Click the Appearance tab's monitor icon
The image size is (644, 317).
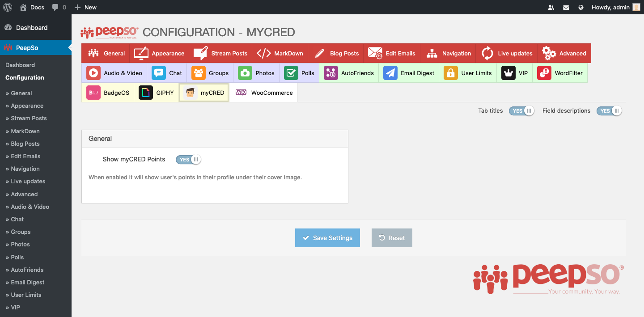[x=141, y=53]
